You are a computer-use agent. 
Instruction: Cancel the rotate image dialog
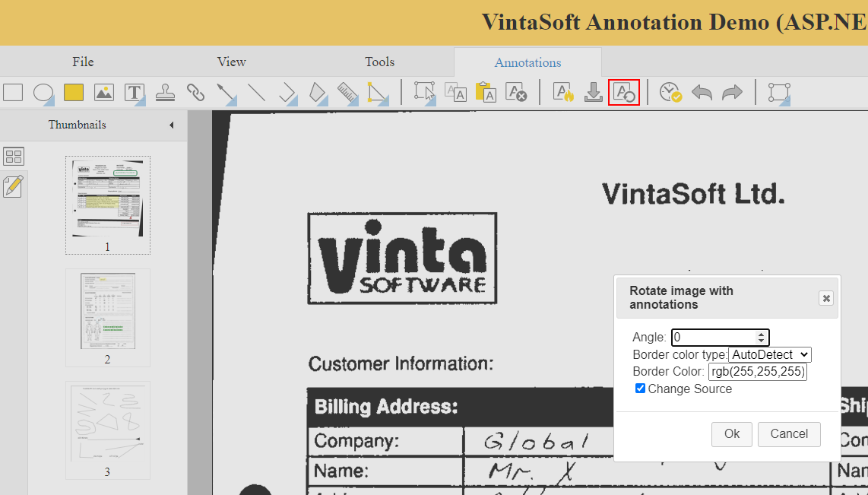tap(788, 433)
